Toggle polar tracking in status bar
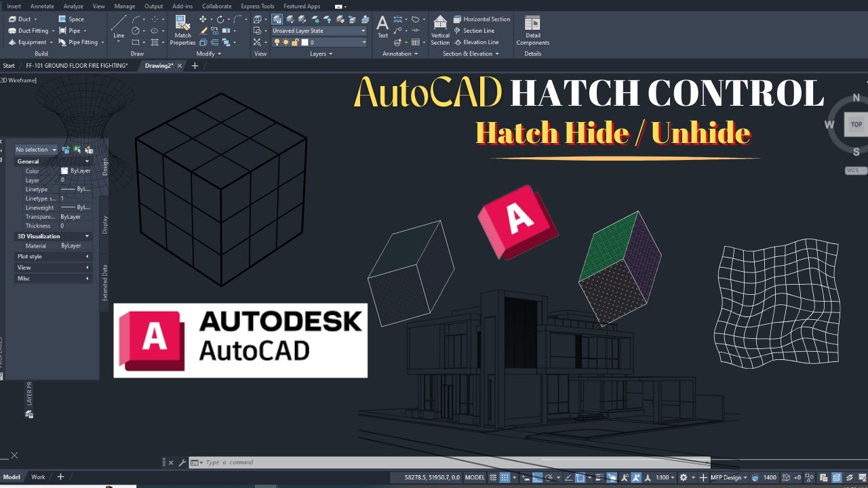Screen dimensions: 868x488 [549, 478]
